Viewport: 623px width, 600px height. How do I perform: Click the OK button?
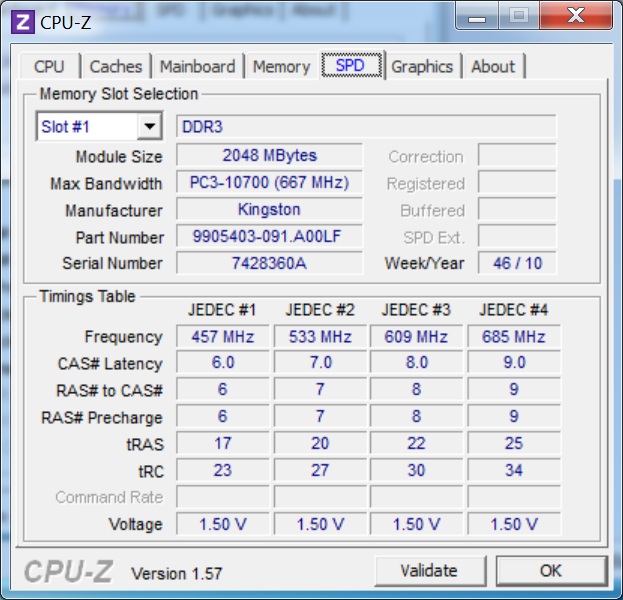[x=551, y=571]
